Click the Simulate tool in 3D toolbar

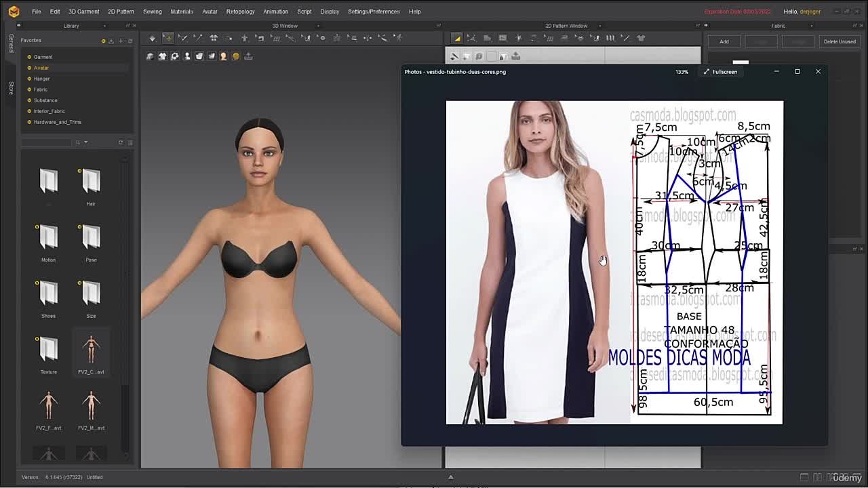(152, 38)
